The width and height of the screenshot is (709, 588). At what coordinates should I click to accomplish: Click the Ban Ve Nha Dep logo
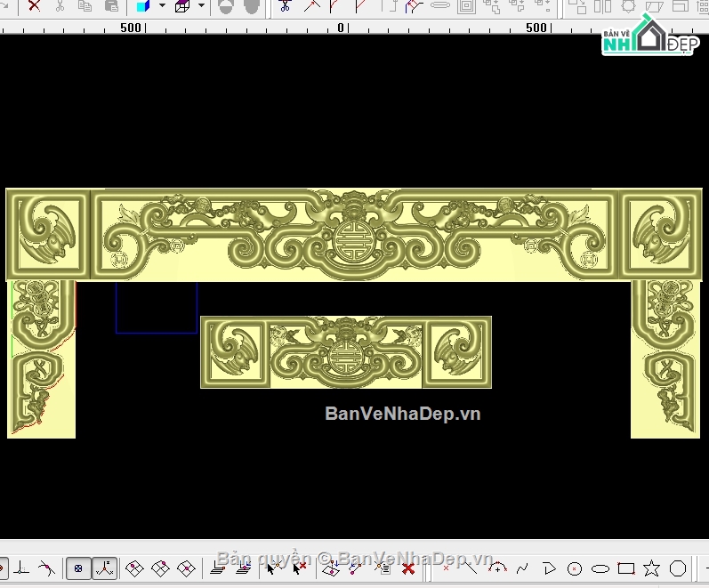[x=648, y=38]
